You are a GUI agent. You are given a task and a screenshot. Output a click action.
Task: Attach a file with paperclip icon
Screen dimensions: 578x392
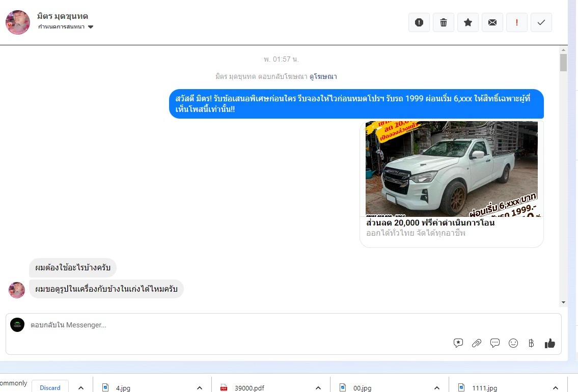477,343
